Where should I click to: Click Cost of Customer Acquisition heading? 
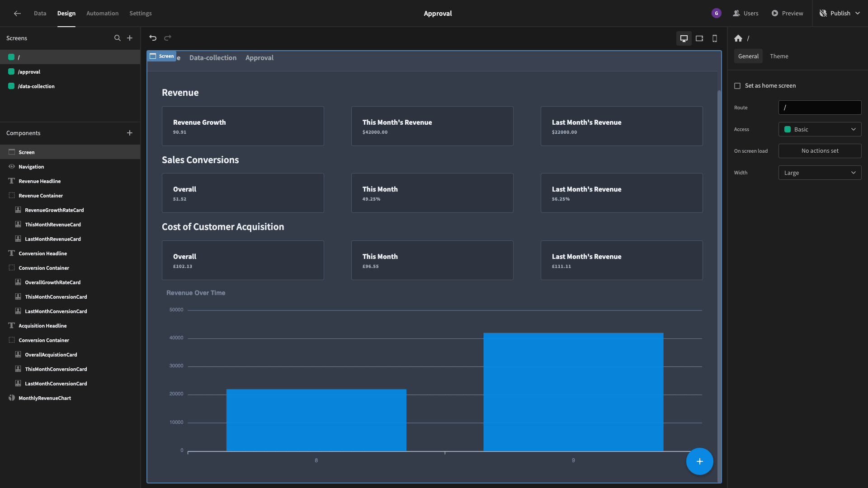223,227
